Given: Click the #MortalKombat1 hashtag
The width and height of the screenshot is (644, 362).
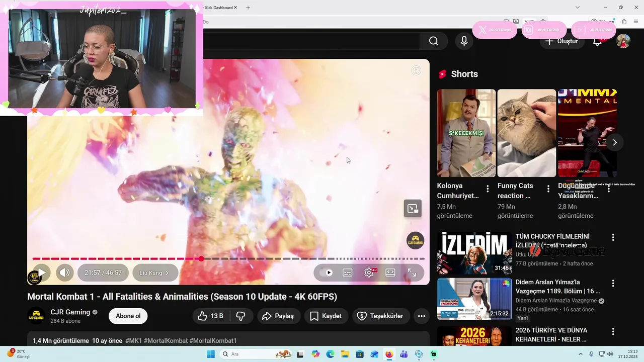Looking at the screenshot, I should pos(213,340).
